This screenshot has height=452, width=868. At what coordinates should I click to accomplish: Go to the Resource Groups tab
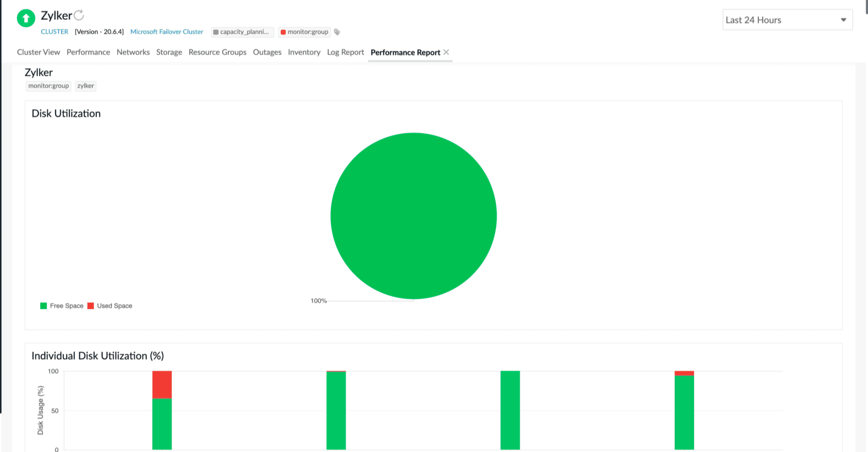(217, 52)
